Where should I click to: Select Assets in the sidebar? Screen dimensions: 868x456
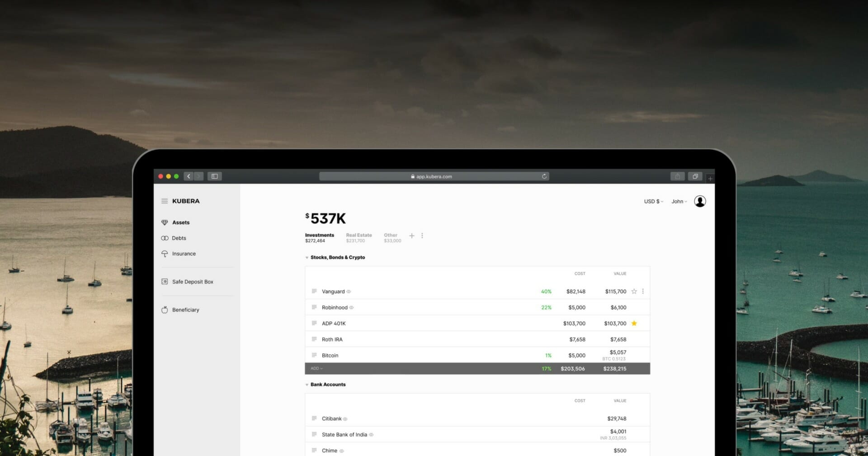click(180, 222)
